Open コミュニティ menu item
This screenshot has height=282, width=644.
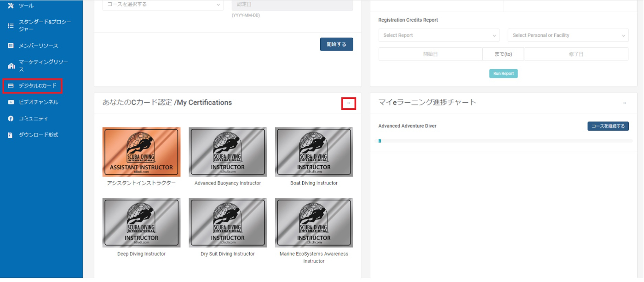pos(33,119)
